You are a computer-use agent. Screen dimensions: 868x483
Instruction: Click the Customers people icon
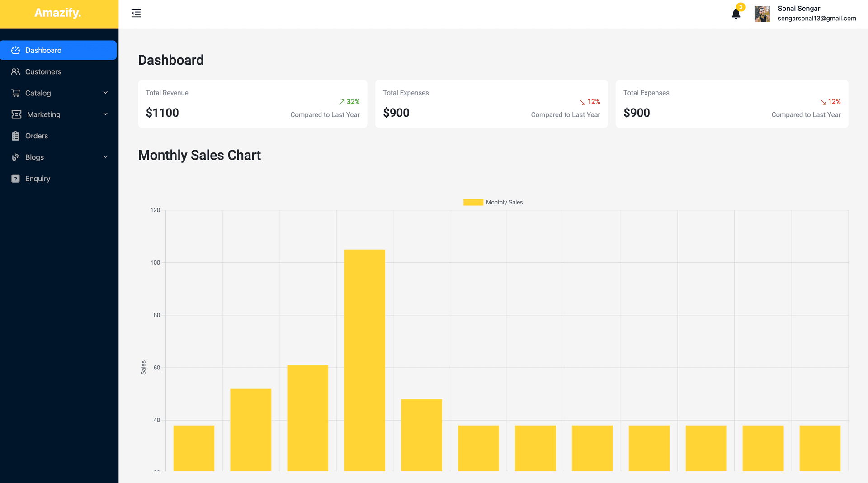[16, 71]
